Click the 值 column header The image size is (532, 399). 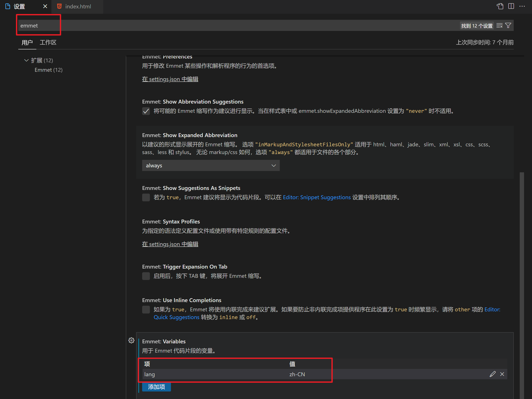292,364
